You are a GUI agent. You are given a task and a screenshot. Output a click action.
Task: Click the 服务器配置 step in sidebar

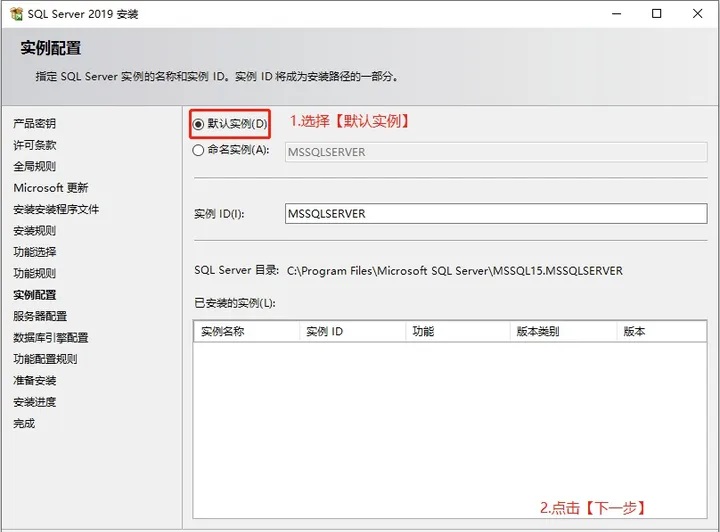point(40,316)
